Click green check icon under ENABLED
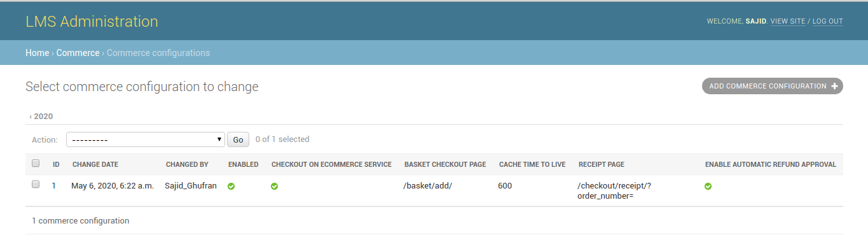Screen dimensions: 868x242 pyautogui.click(x=232, y=186)
